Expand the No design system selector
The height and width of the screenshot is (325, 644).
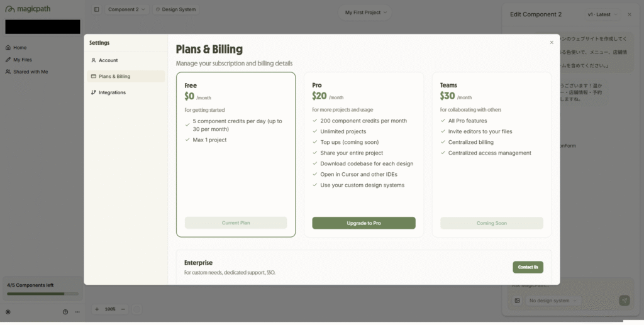(553, 300)
